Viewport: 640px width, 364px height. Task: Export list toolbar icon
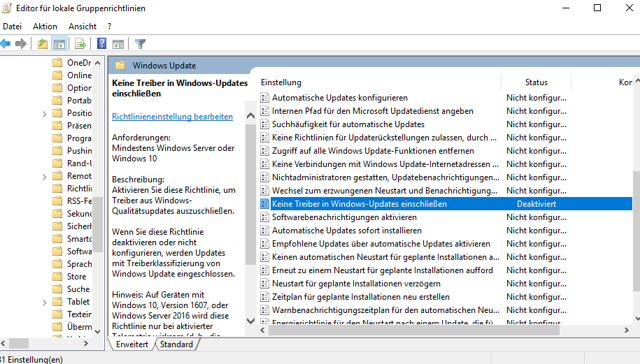click(80, 43)
